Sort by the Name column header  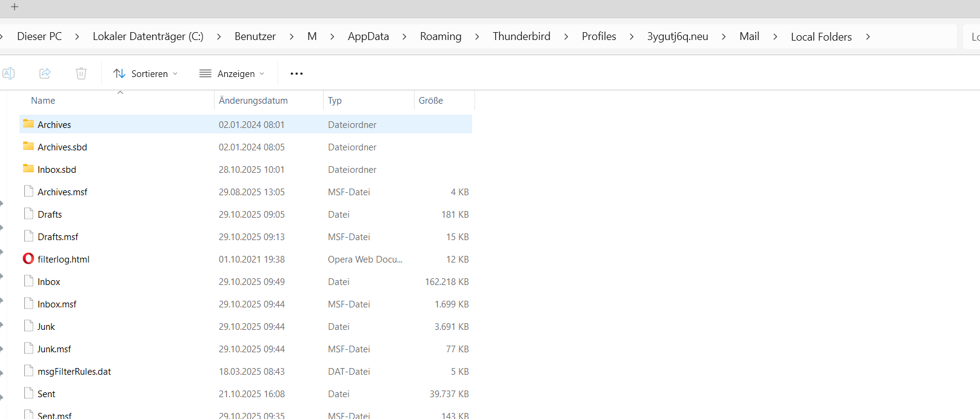click(x=43, y=101)
